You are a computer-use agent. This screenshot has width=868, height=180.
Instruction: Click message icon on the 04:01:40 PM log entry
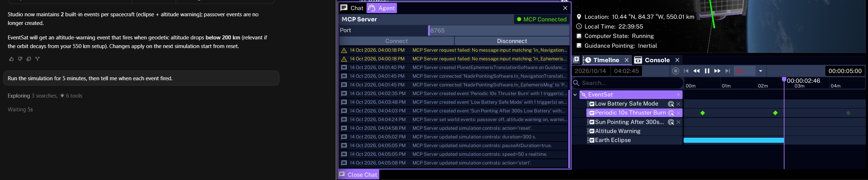click(x=344, y=68)
